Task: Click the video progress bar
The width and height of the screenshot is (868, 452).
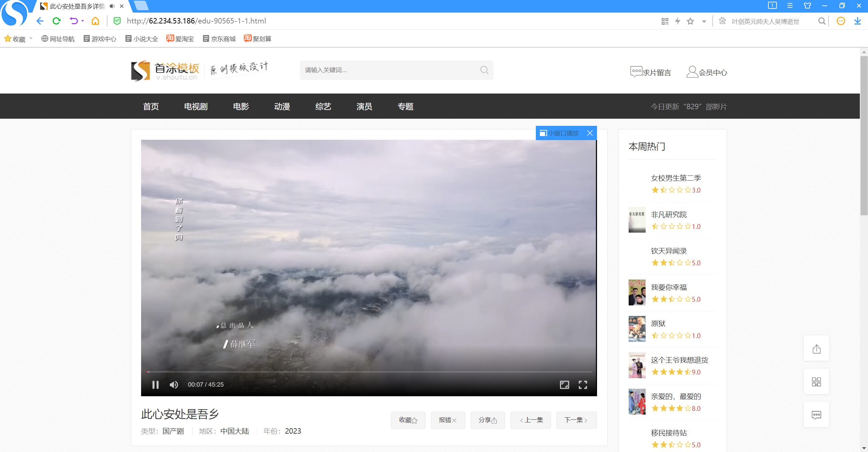Action: [x=369, y=372]
